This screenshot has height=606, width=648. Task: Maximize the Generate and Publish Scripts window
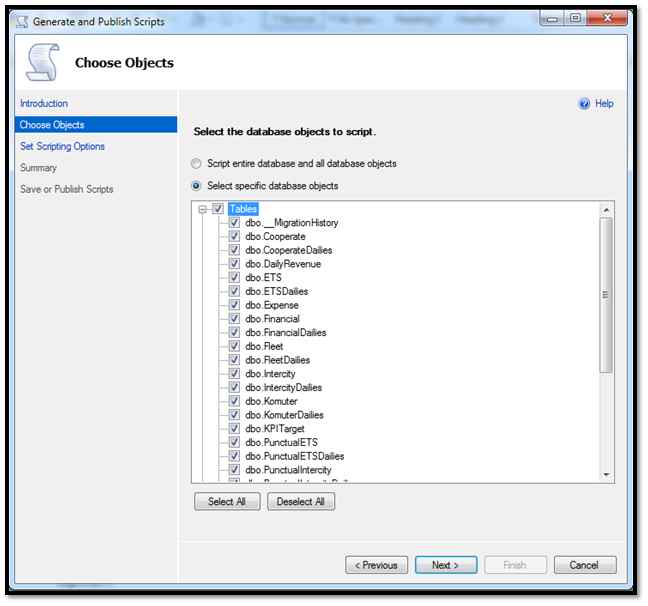tap(575, 18)
